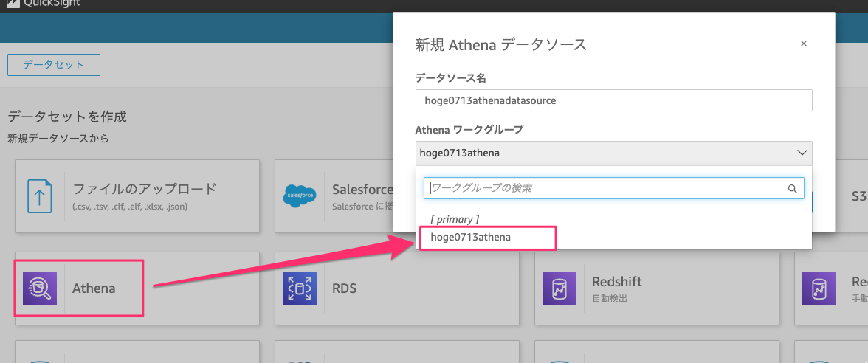Image resolution: width=868 pixels, height=363 pixels.
Task: Click the データセット button
Action: tap(54, 65)
